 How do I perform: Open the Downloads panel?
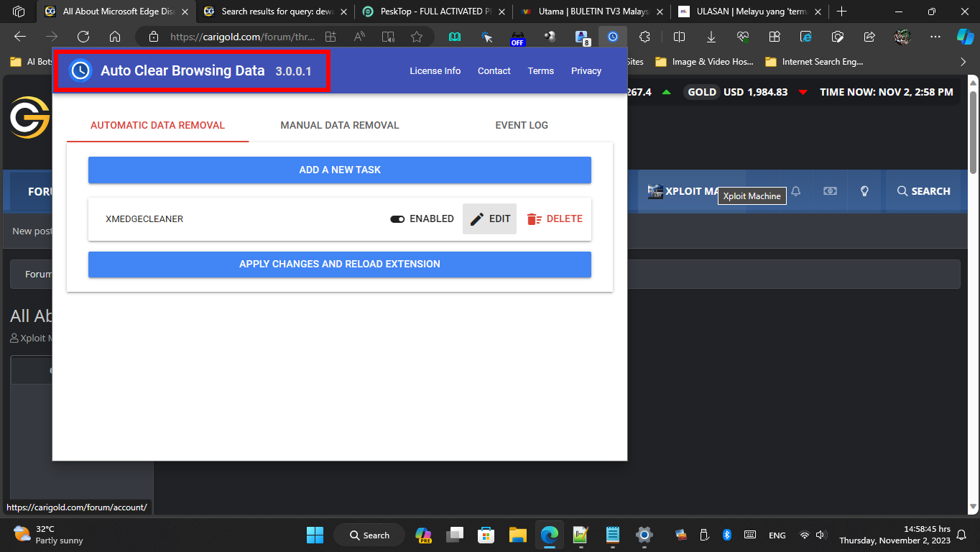pos(711,37)
